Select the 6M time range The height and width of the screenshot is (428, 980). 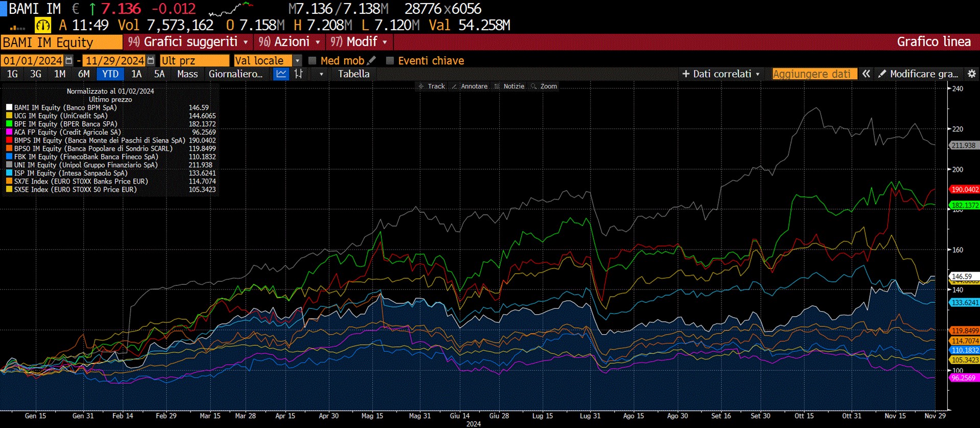coord(84,74)
